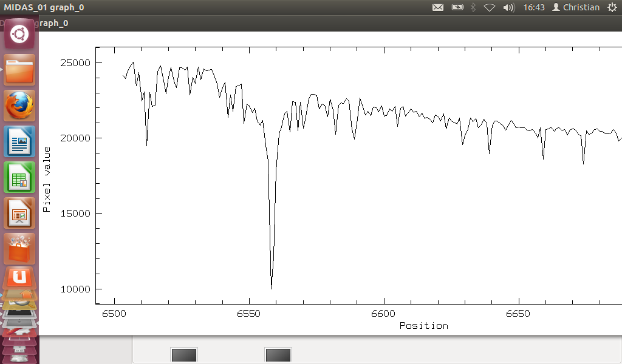Viewport: 622px width, 364px height.
Task: Open Ubuntu Software Center shopping bag
Action: 19,249
